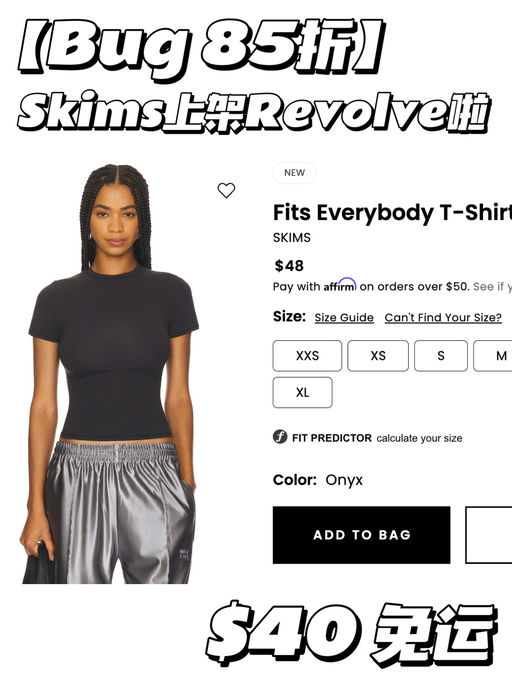Click Fits Everybody T-Shirt product title

tap(392, 213)
